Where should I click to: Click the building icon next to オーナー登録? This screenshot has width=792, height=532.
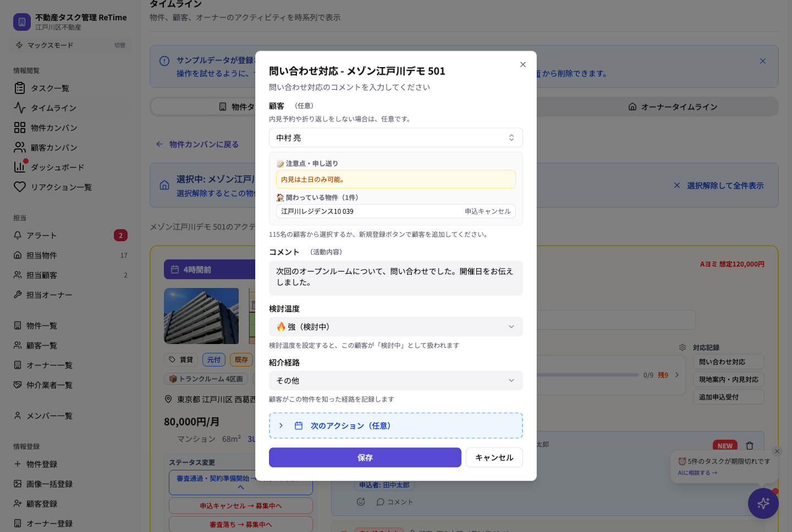pos(18,523)
